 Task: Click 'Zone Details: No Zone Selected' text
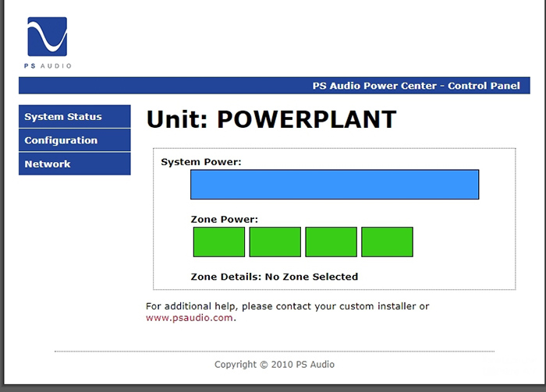click(x=275, y=277)
